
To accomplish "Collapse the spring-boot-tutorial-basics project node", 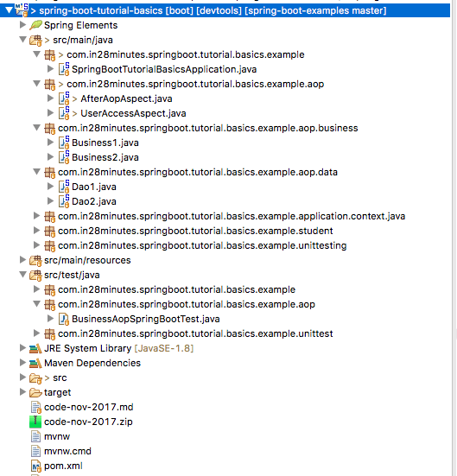I will point(10,10).
